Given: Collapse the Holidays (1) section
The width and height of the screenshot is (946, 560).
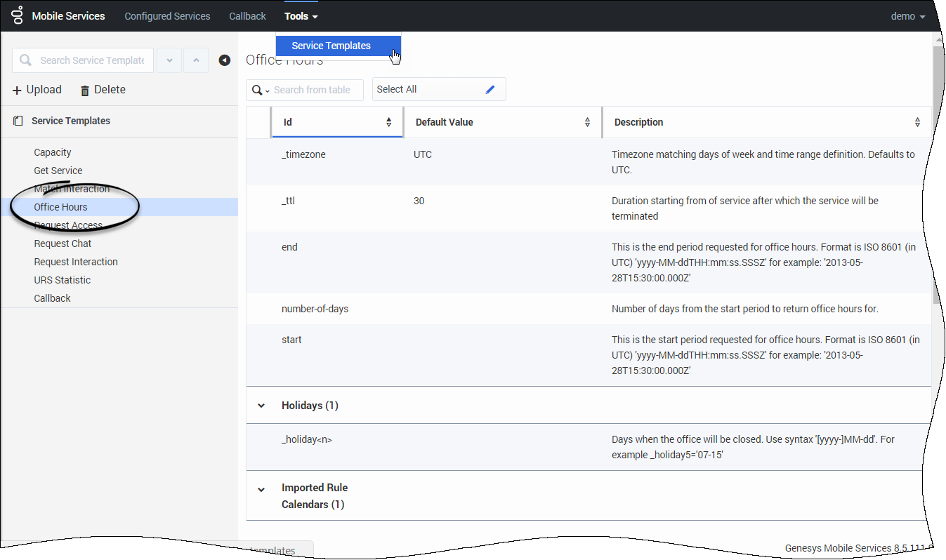Looking at the screenshot, I should click(261, 406).
